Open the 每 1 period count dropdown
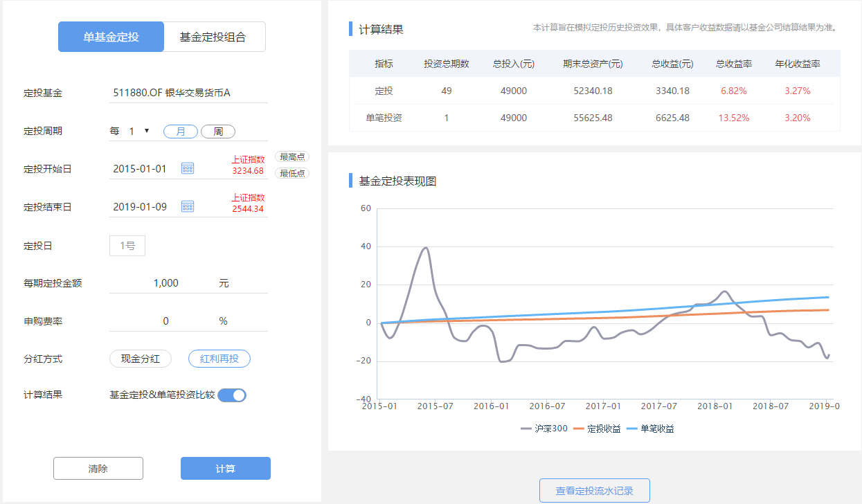This screenshot has height=504, width=862. (x=138, y=131)
